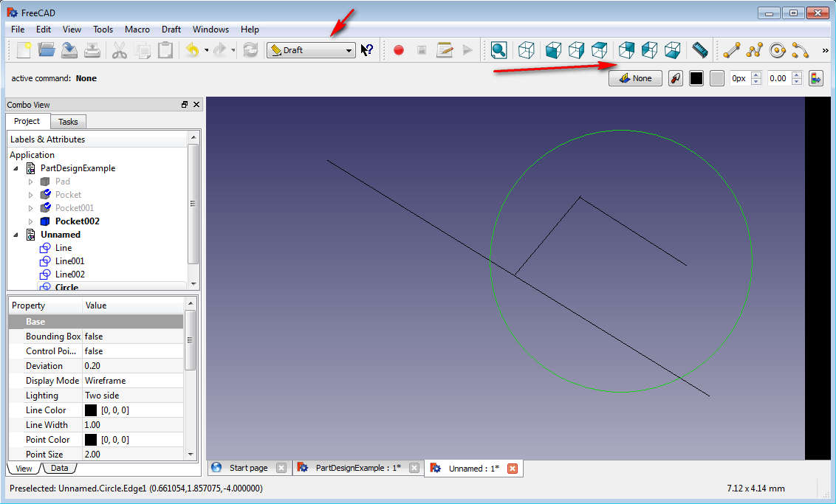Switch to the Tasks tab
Image resolution: width=836 pixels, height=504 pixels.
(x=68, y=122)
